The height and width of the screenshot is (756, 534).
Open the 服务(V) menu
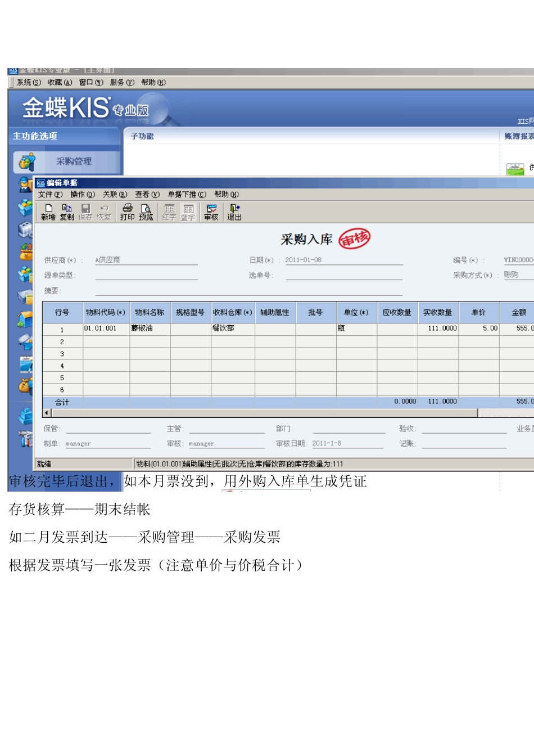(x=122, y=82)
